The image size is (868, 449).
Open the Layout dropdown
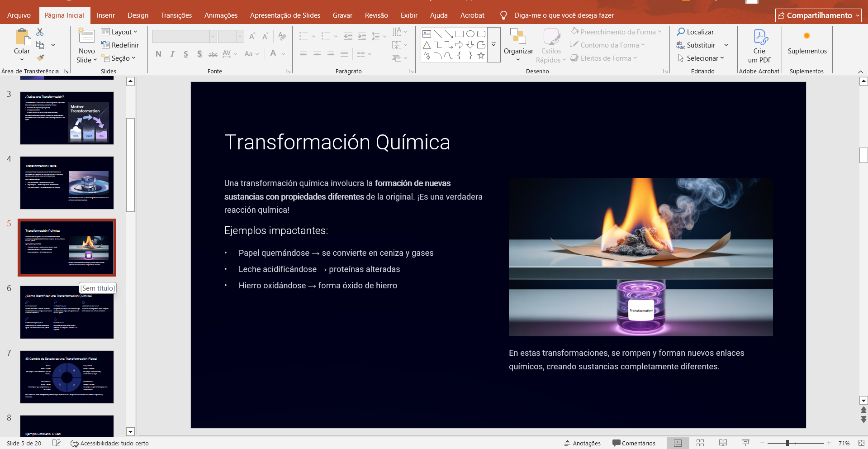tap(119, 32)
